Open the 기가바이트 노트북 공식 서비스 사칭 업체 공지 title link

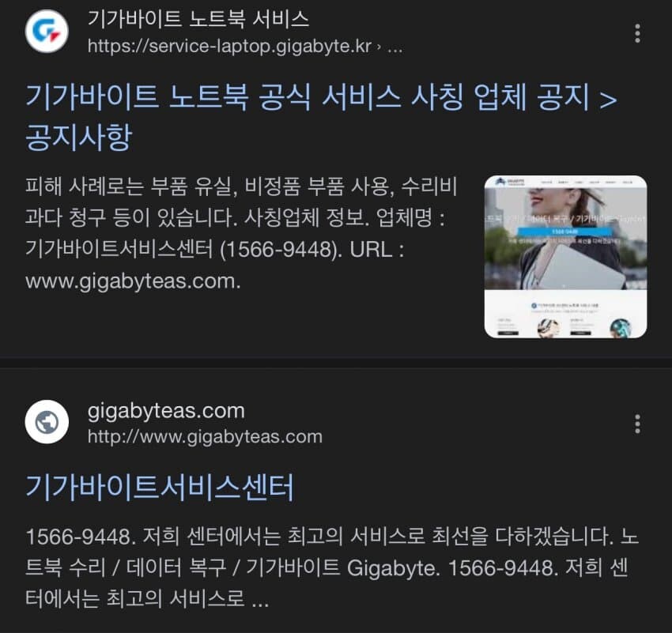[x=322, y=116]
